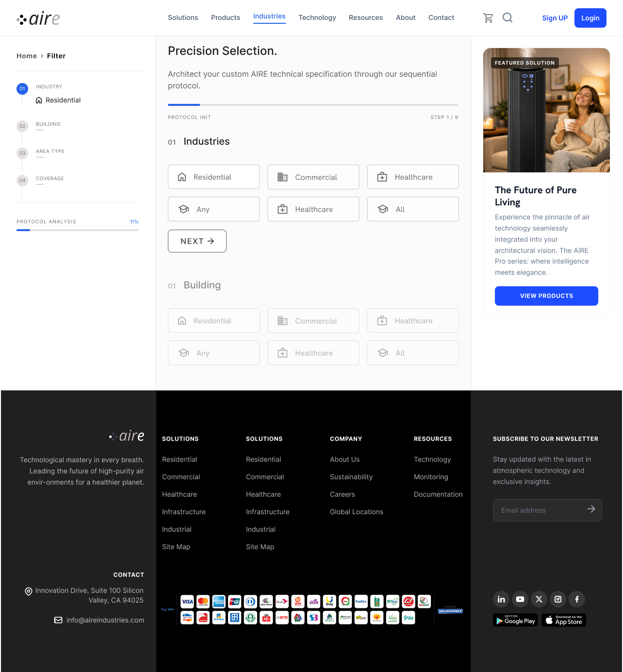Click the step 1/9 protocol progress bar
Viewport: 623px width, 672px height.
[313, 105]
